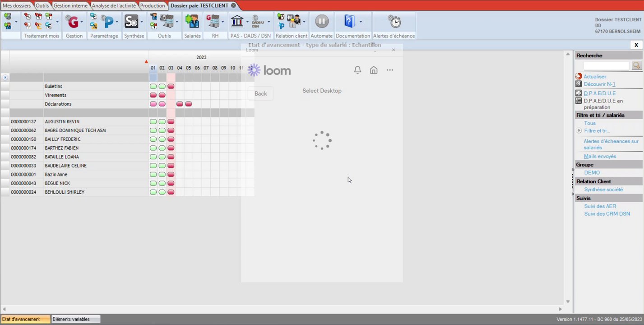The width and height of the screenshot is (644, 325).
Task: Open the Synthèse S icon
Action: [131, 21]
